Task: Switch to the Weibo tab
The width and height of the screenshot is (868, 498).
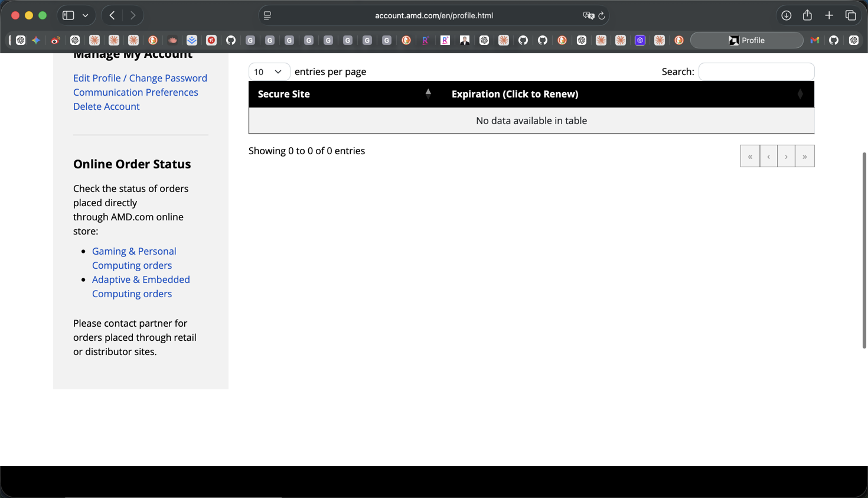Action: click(56, 40)
